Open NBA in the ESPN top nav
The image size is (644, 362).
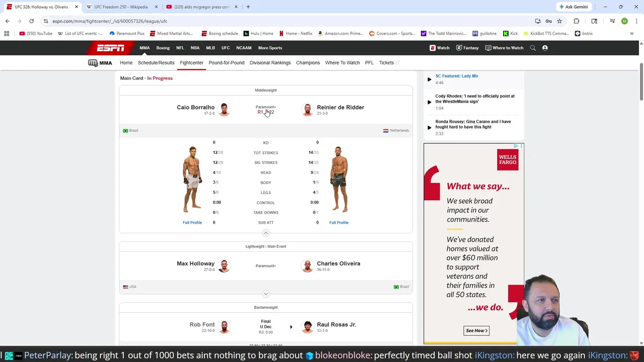[195, 48]
